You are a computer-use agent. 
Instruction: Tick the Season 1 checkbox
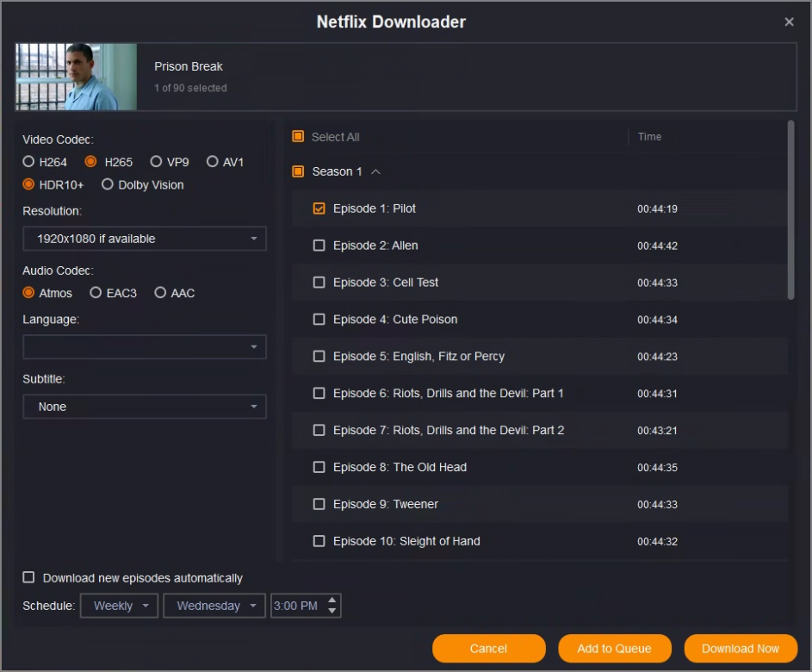pyautogui.click(x=298, y=171)
